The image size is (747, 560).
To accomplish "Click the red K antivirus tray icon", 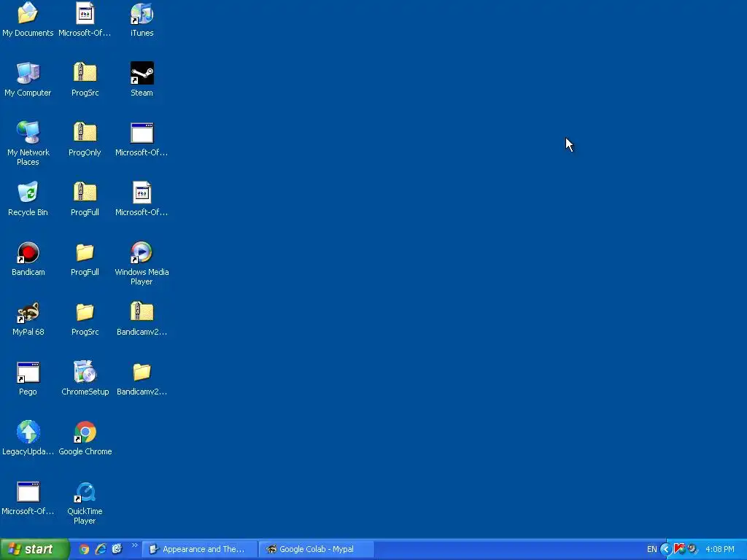I will coord(679,549).
